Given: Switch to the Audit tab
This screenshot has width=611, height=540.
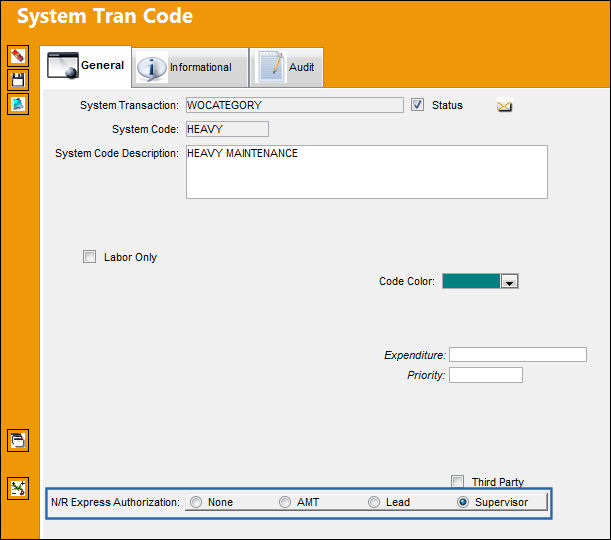Looking at the screenshot, I should click(x=286, y=67).
